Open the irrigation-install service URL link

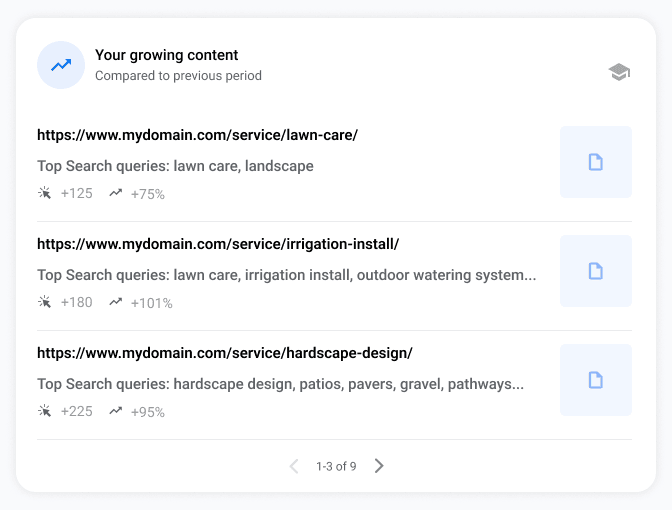218,244
